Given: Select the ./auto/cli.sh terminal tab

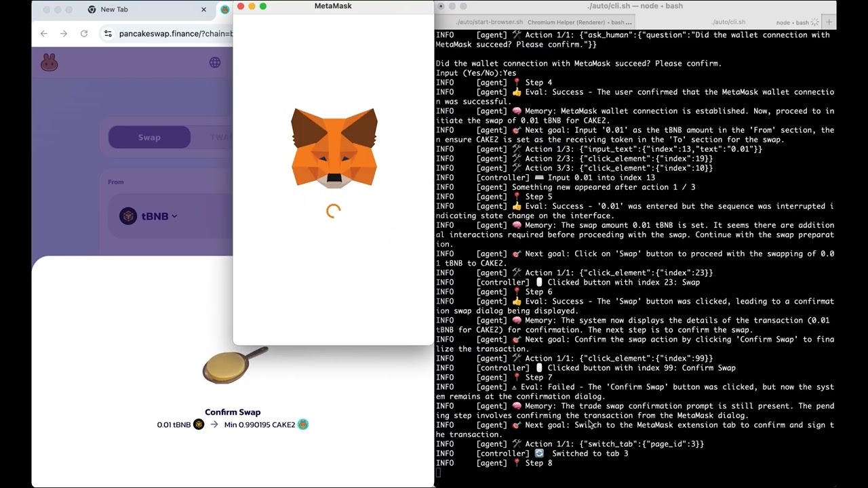Looking at the screenshot, I should [729, 22].
